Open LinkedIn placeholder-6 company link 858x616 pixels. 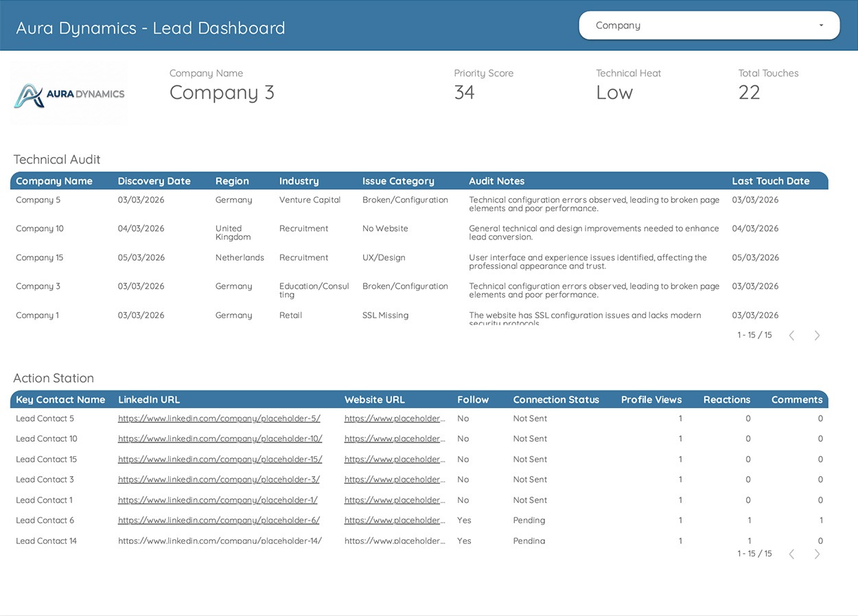click(219, 521)
